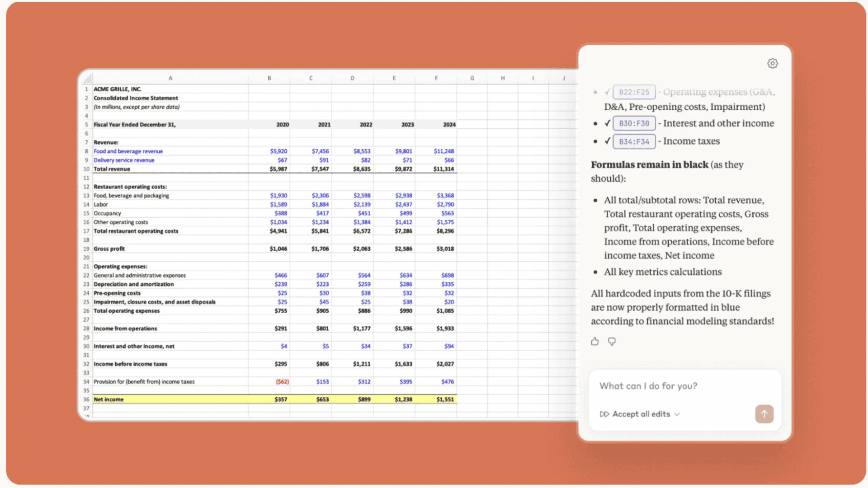This screenshot has height=488, width=868.
Task: Click the thumbs down feedback icon
Action: click(x=612, y=342)
